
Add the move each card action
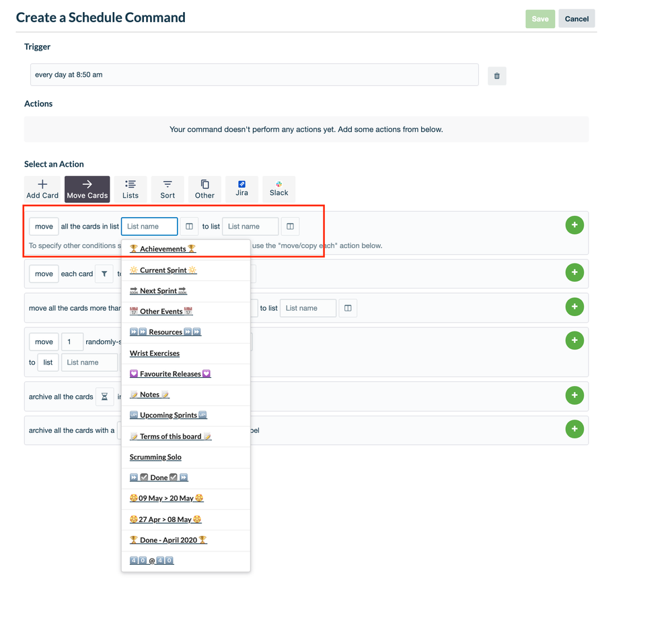[574, 272]
